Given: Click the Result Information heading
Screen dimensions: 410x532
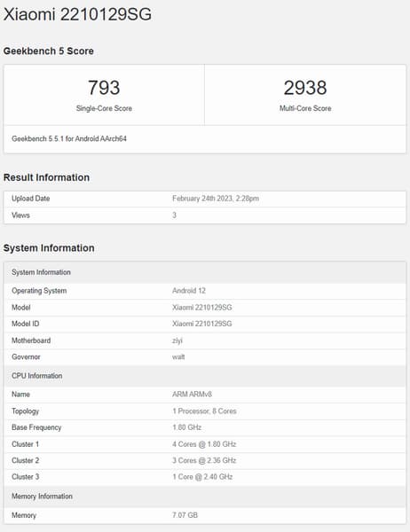Looking at the screenshot, I should [46, 177].
